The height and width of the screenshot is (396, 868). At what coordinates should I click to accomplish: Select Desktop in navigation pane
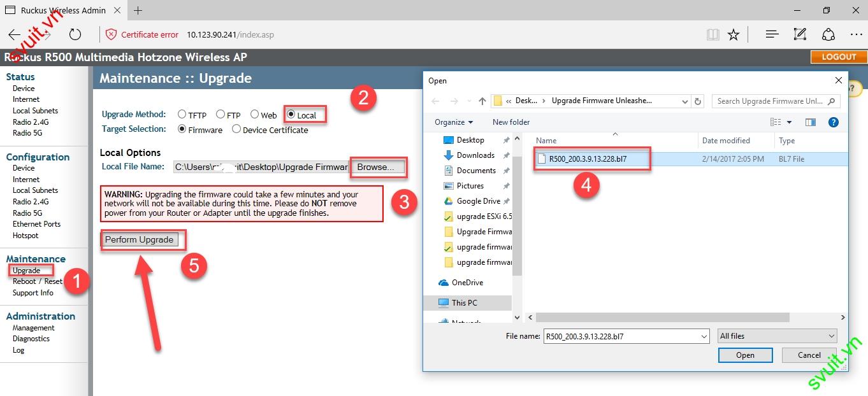click(470, 140)
